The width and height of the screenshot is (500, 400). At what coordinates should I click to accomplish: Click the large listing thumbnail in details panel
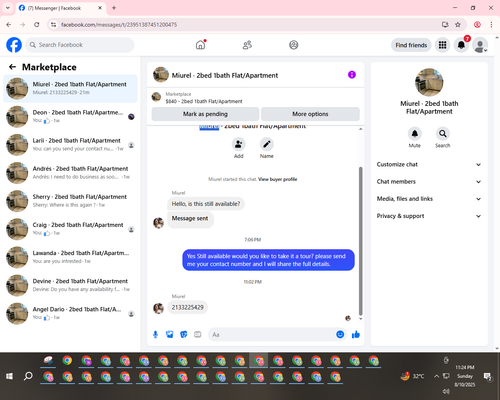(x=429, y=82)
